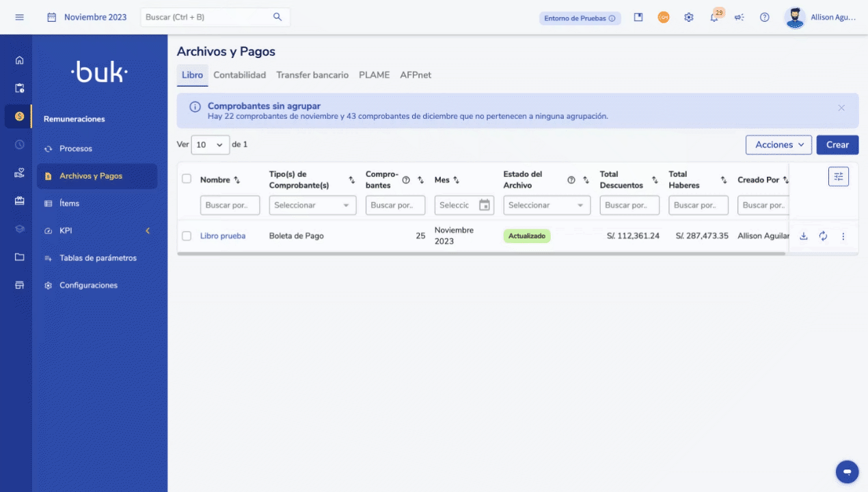This screenshot has height=492, width=868.
Task: Open the notifications bell
Action: tap(714, 18)
